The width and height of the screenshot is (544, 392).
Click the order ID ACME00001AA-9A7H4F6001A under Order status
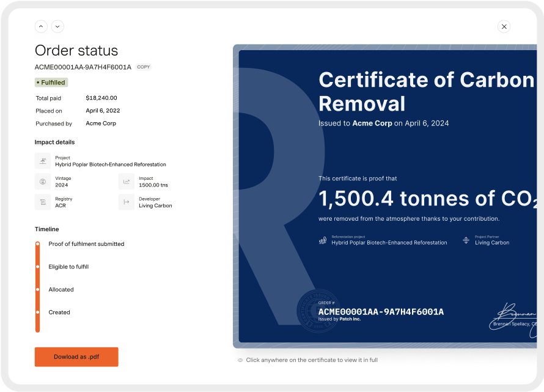point(83,67)
